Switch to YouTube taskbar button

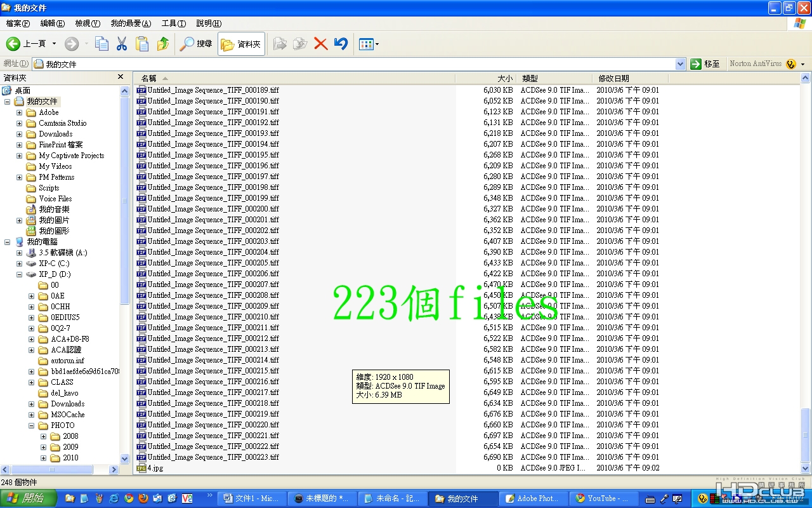[604, 498]
